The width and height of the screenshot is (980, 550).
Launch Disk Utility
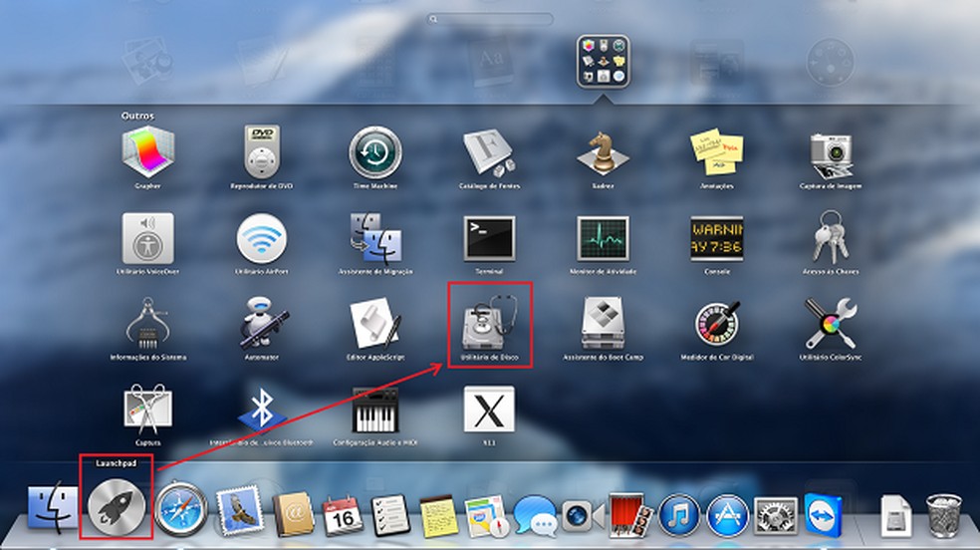489,324
